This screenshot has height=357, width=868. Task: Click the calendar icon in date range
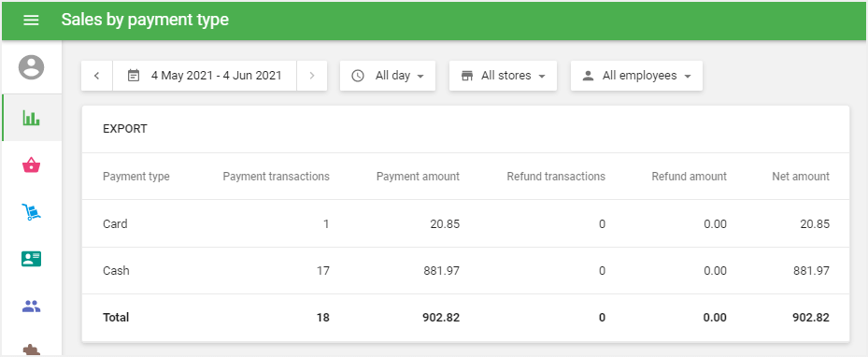[133, 76]
